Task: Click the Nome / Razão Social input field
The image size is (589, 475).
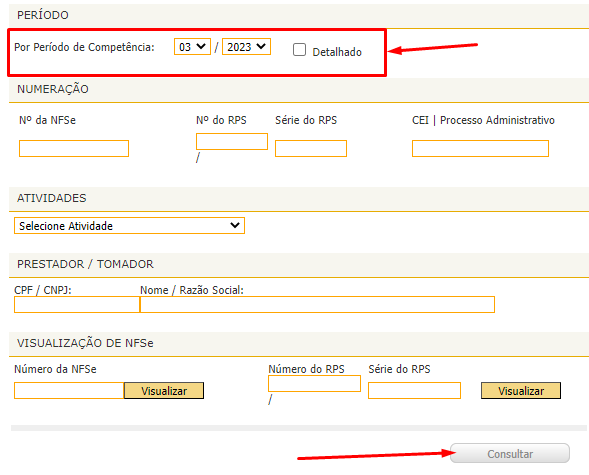Action: (x=317, y=305)
